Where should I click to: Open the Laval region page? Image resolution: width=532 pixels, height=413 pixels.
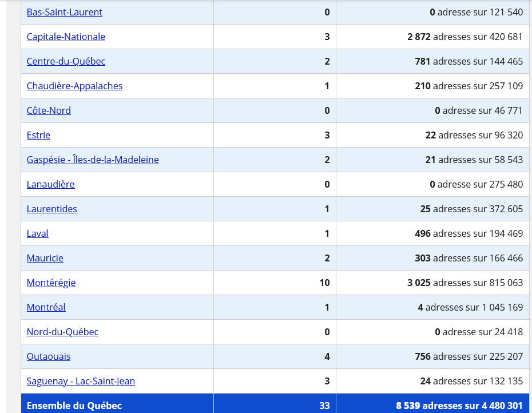(37, 233)
